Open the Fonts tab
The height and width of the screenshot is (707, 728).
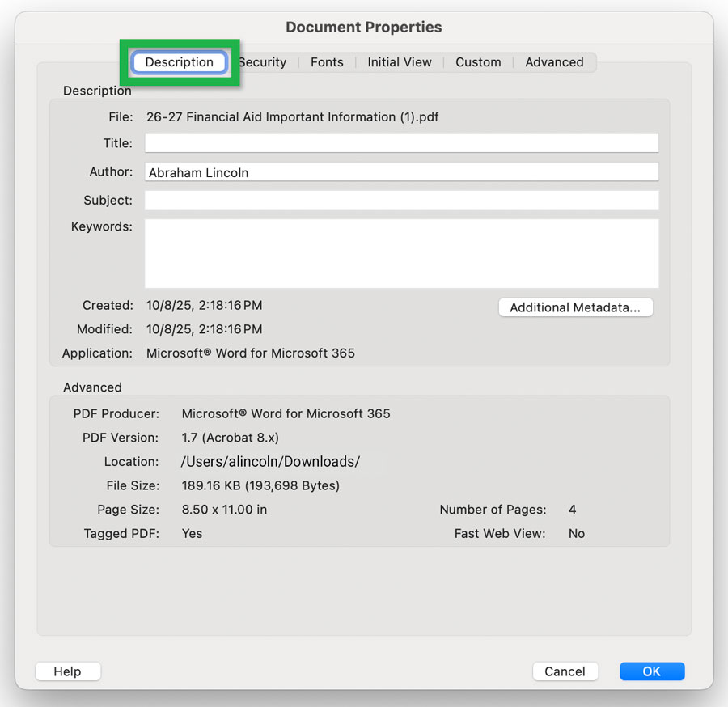(x=327, y=61)
